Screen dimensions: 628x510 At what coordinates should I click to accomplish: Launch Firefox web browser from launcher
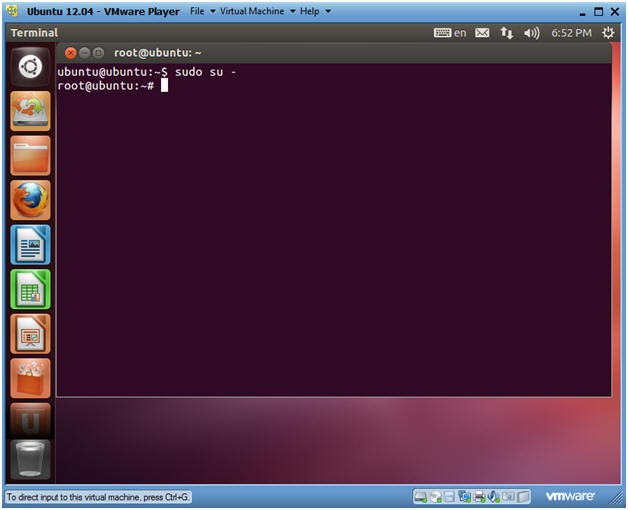[30, 200]
